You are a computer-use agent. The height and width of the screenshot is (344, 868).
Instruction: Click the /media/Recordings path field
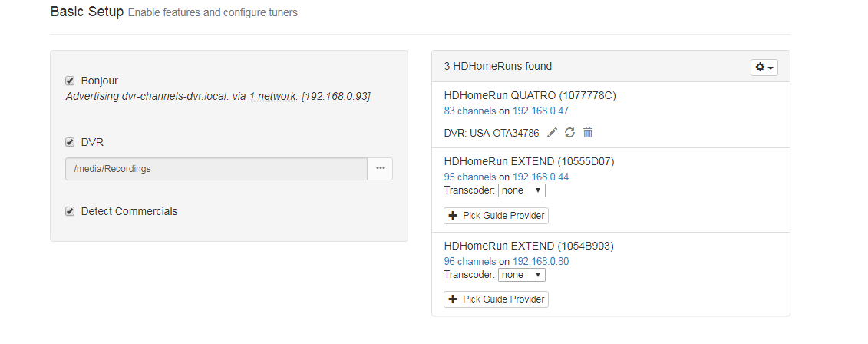[x=216, y=169]
